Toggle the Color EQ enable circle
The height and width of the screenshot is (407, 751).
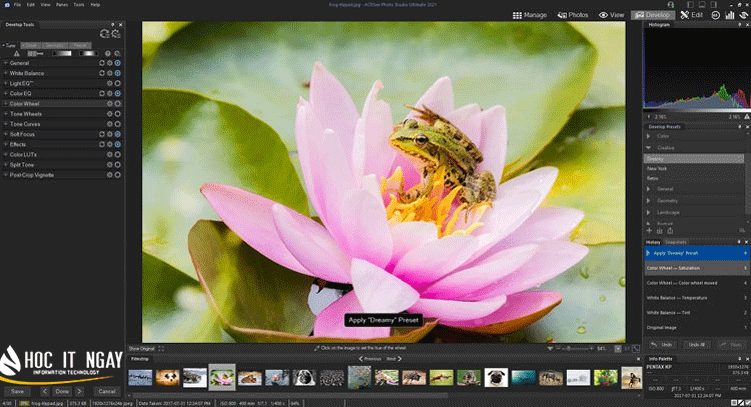click(117, 93)
